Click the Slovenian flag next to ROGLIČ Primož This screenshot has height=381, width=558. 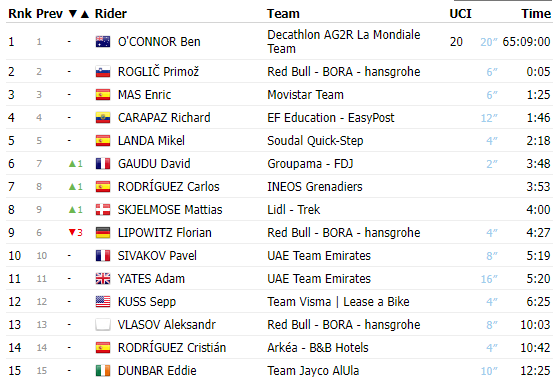[103, 72]
